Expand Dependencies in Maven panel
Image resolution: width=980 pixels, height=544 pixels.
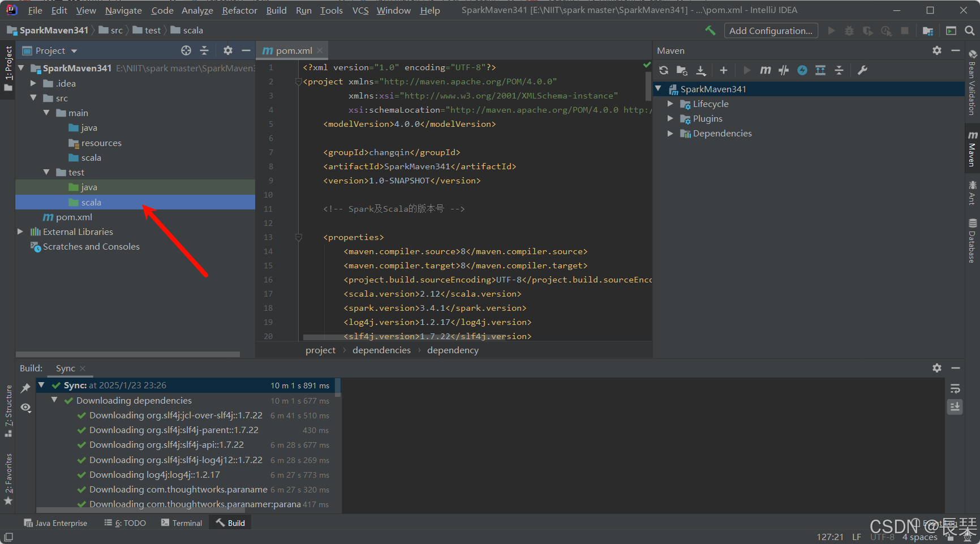coord(670,133)
